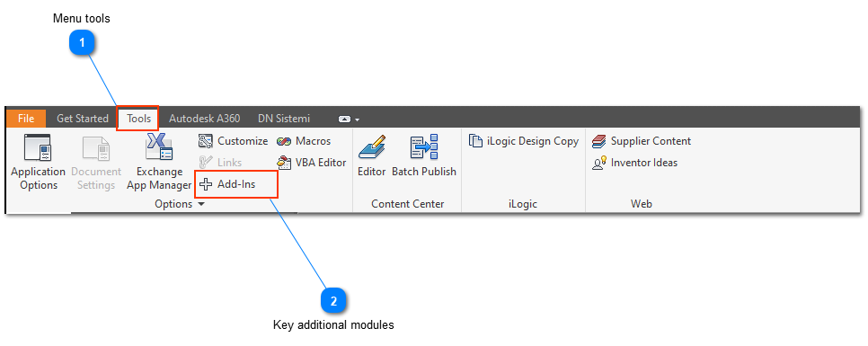Click the Content Center panel label
868x346 pixels.
click(x=407, y=204)
